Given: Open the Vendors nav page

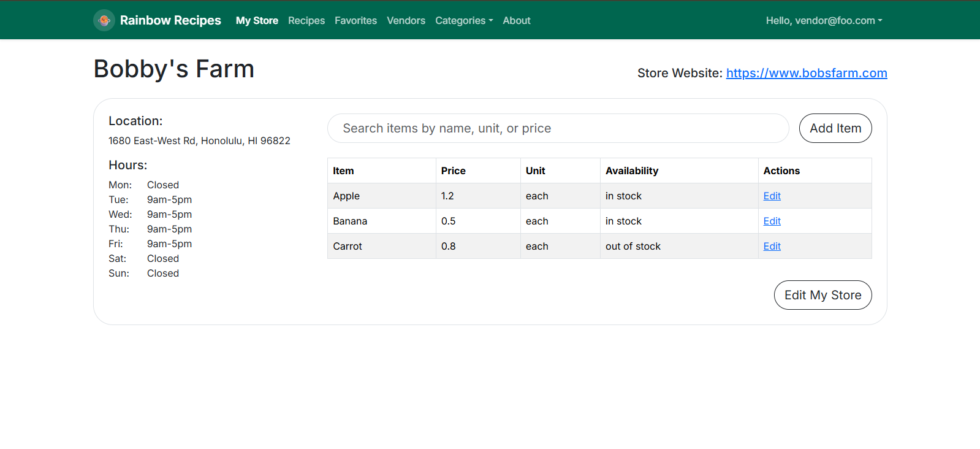Looking at the screenshot, I should pyautogui.click(x=406, y=20).
